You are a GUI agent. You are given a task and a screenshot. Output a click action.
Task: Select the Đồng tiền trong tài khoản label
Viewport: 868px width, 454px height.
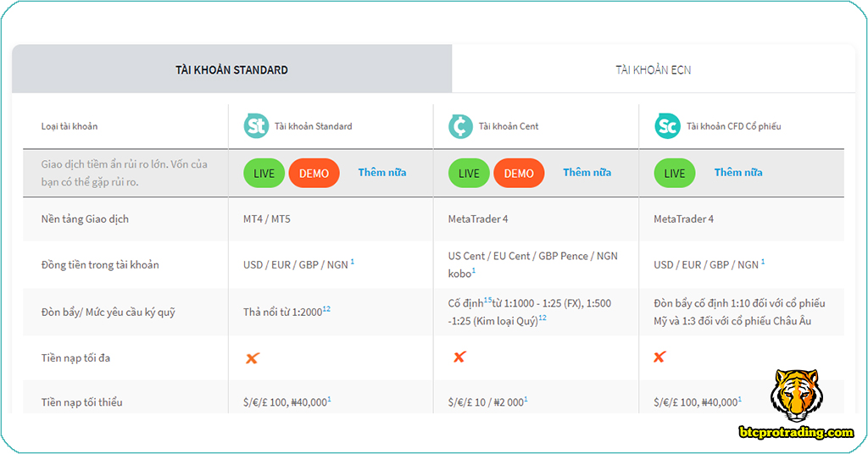[100, 265]
